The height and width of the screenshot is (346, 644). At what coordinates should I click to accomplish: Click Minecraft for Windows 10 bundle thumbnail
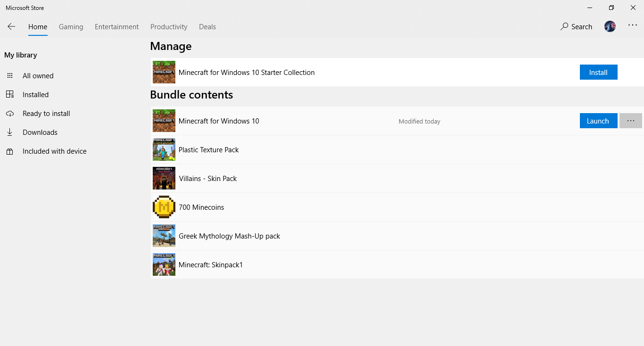164,121
